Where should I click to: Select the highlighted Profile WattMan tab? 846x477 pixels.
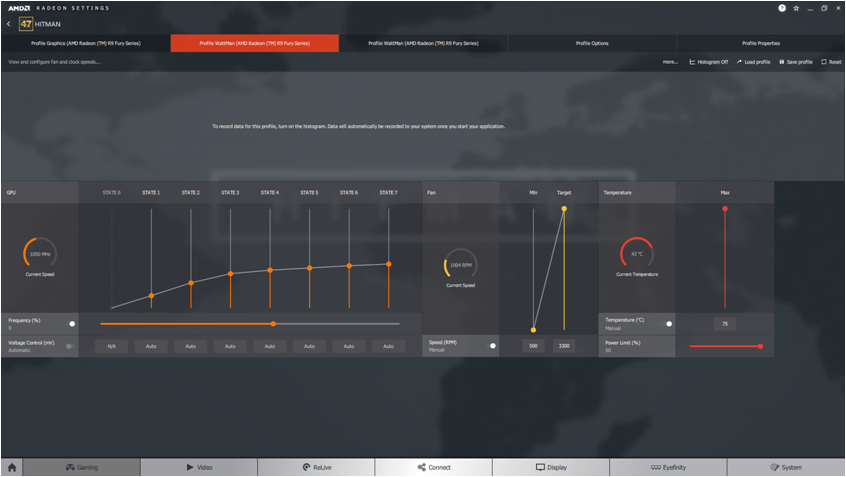pos(255,43)
